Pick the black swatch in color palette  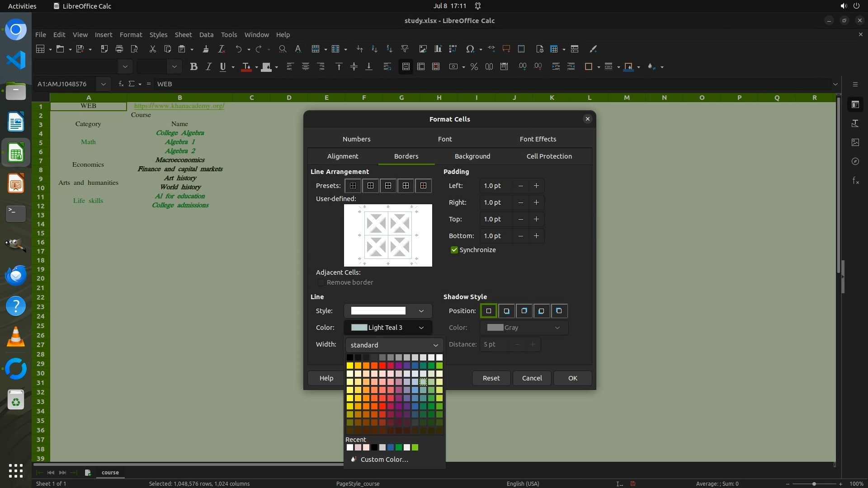pyautogui.click(x=350, y=357)
